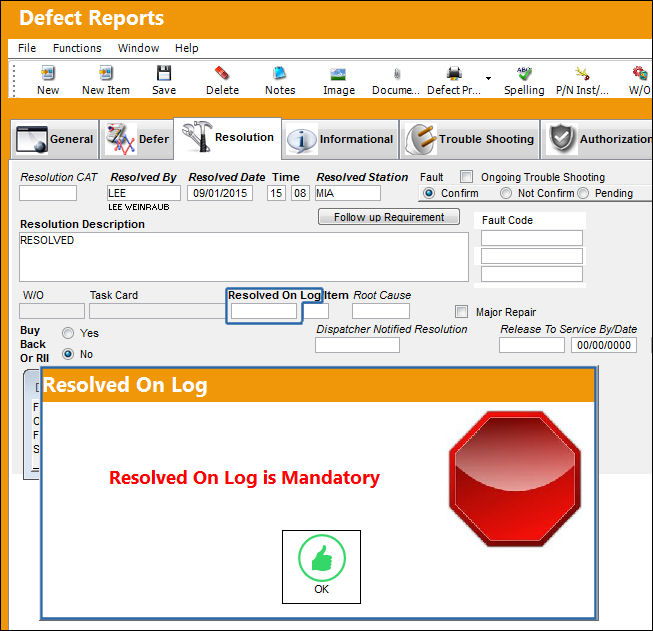Viewport: 653px width, 631px height.
Task: Click the Resolved Date field 09/01/2015
Action: pos(220,193)
